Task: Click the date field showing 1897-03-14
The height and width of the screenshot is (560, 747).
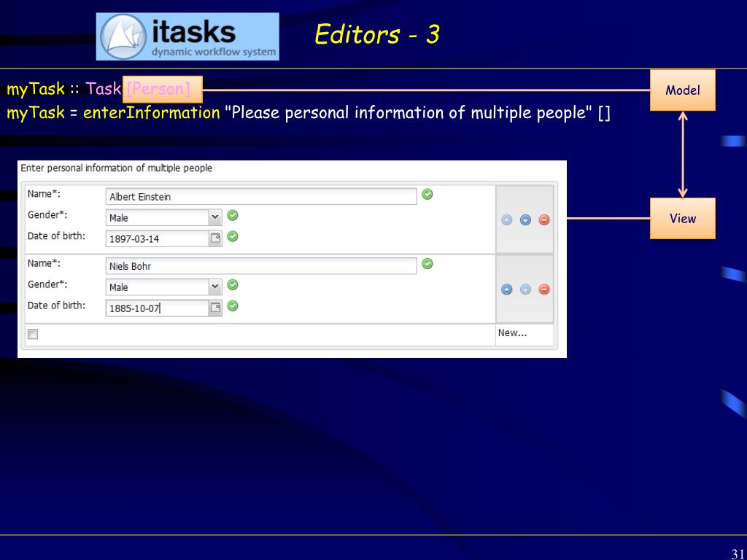Action: pyautogui.click(x=158, y=238)
